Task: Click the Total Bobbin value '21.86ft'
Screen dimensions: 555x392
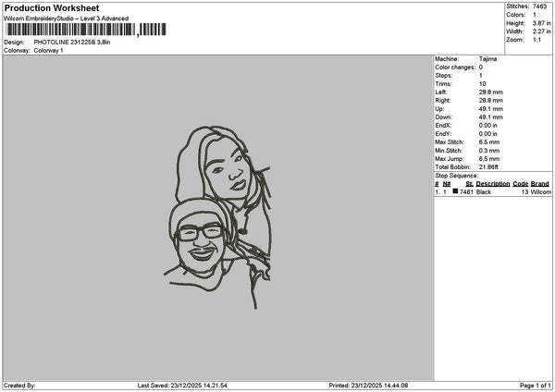Action: tap(488, 167)
